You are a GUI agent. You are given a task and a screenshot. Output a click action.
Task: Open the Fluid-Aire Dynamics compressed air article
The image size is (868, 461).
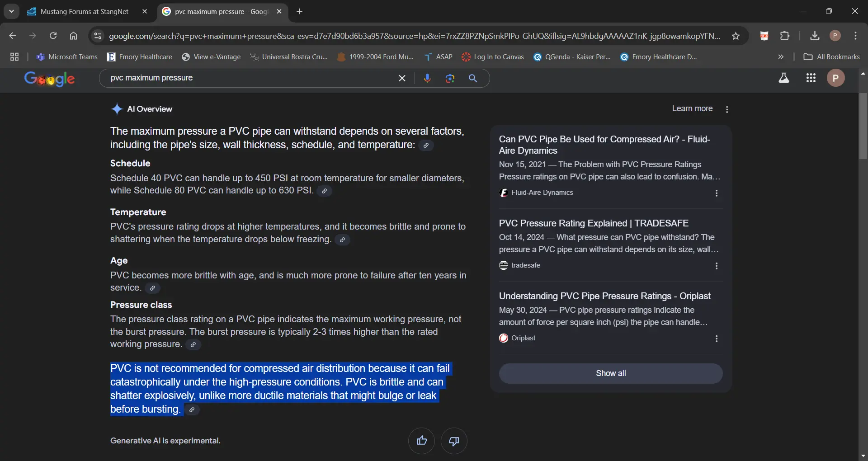point(604,145)
